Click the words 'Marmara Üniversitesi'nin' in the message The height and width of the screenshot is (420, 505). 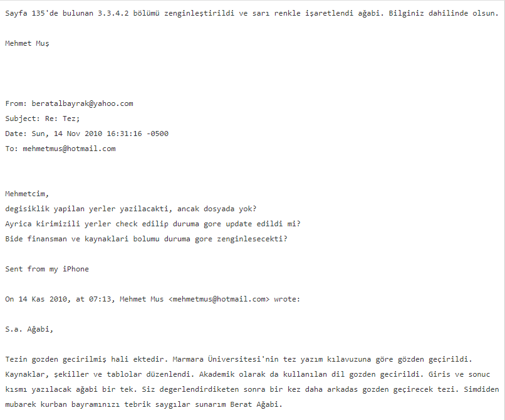(226, 359)
